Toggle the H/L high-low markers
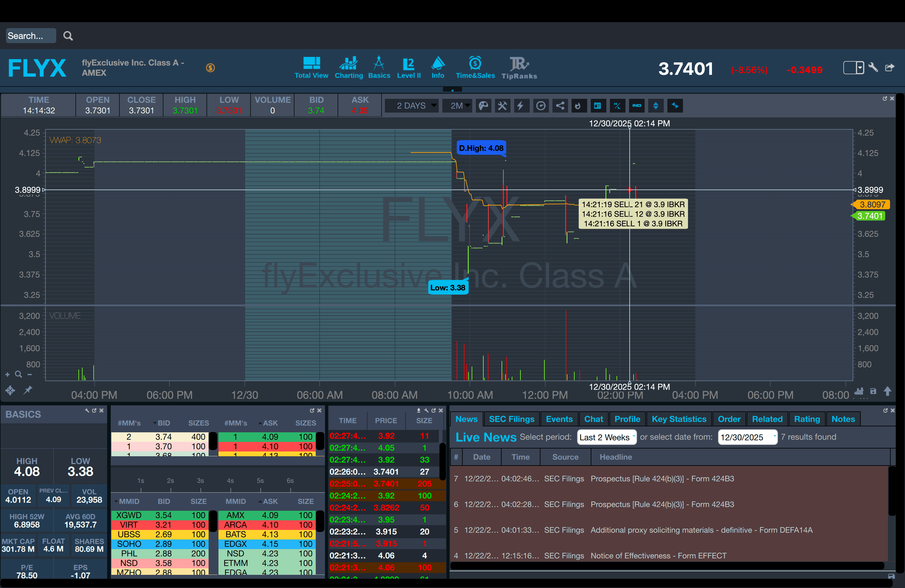 617,106
